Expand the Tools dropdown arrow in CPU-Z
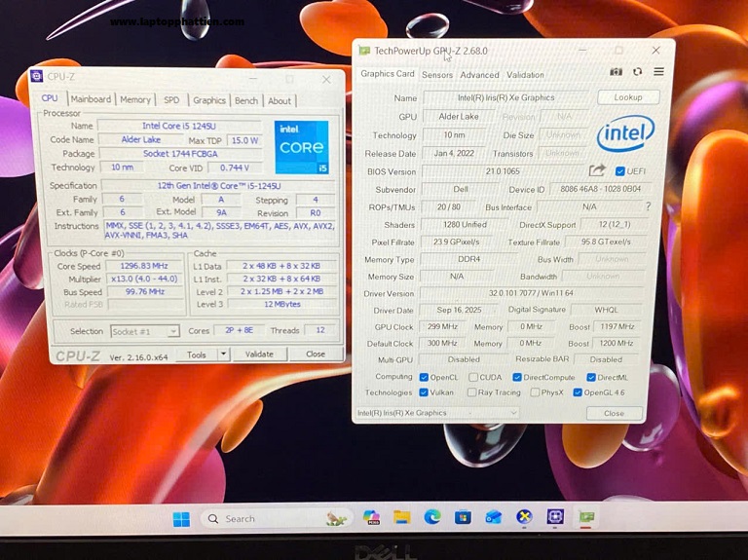Viewport: 748px width, 560px height. [x=223, y=355]
